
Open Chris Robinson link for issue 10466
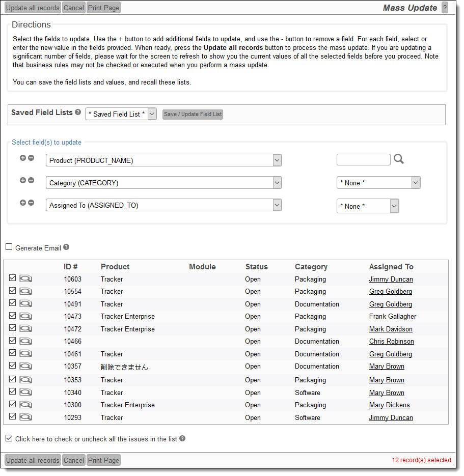tap(392, 341)
